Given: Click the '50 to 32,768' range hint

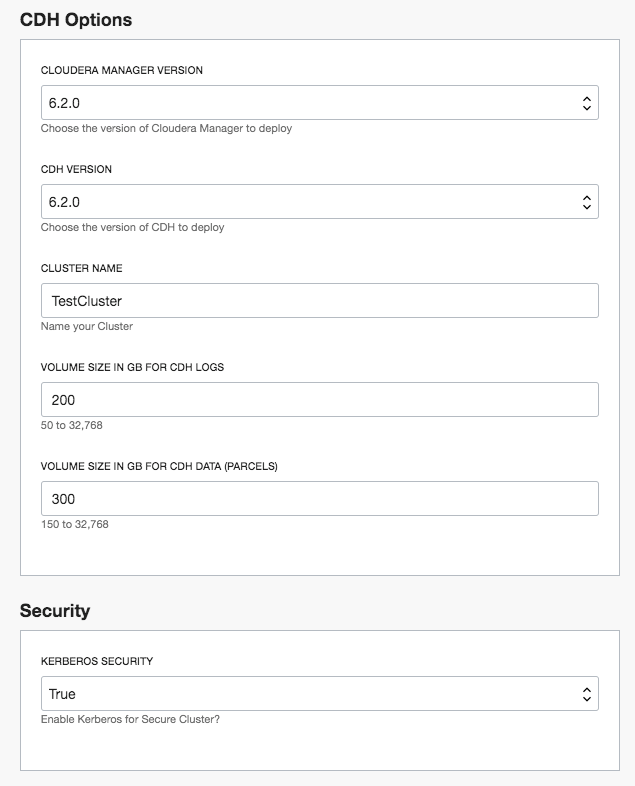Looking at the screenshot, I should point(72,426).
